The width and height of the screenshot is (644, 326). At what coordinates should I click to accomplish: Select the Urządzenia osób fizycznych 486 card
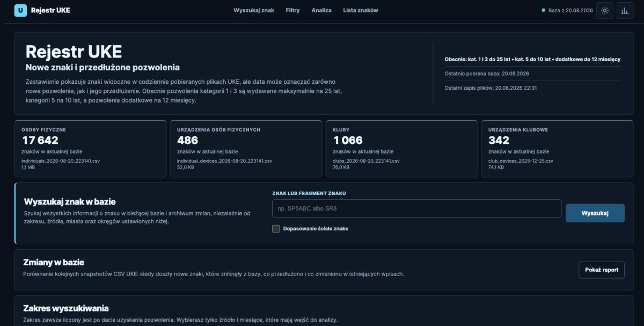coord(246,149)
